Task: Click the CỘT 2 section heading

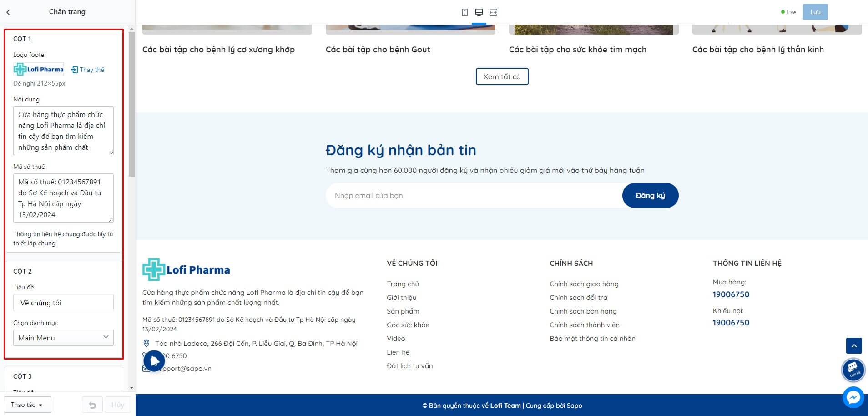Action: [x=22, y=271]
